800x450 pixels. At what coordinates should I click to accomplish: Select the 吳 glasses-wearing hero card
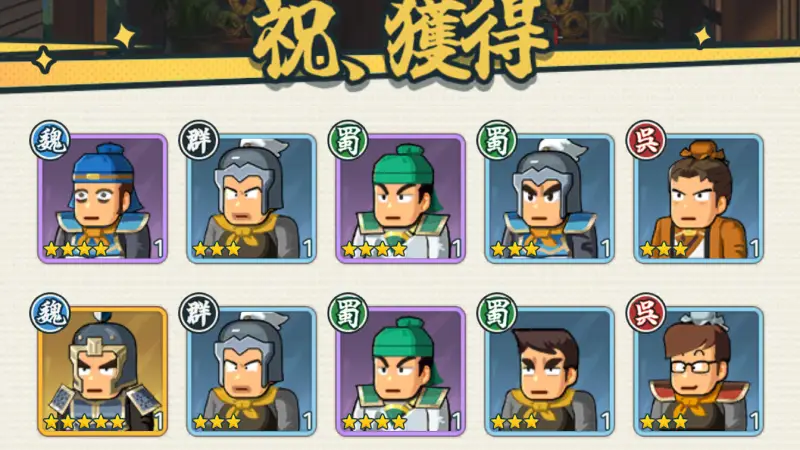click(x=698, y=371)
